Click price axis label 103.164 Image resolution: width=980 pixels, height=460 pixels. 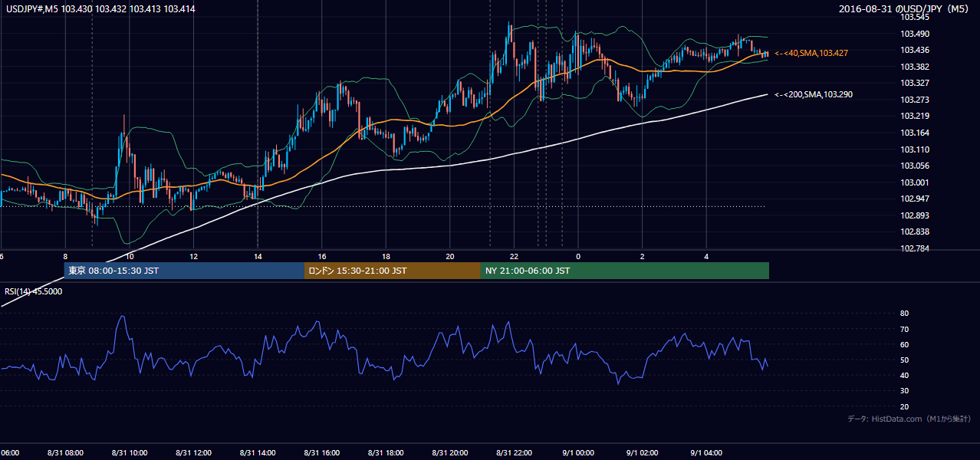point(914,133)
